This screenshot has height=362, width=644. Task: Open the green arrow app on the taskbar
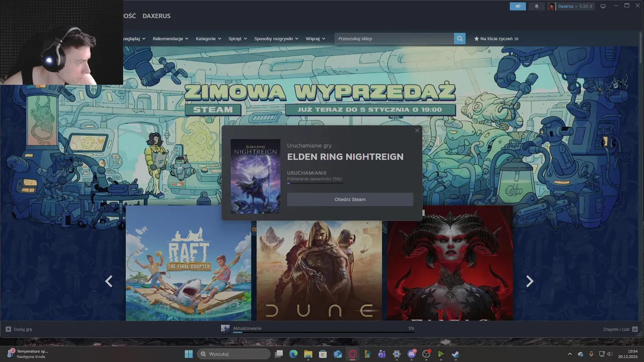tap(441, 354)
